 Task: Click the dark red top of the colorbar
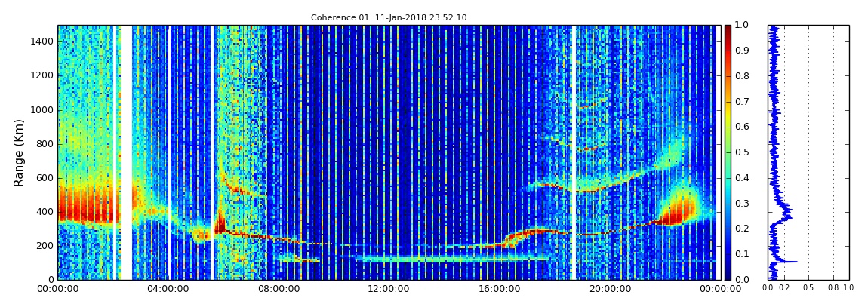point(728,29)
